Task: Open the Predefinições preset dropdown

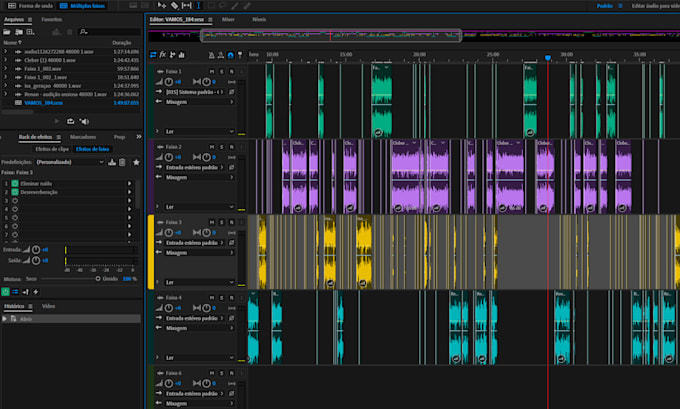Action: tap(70, 162)
